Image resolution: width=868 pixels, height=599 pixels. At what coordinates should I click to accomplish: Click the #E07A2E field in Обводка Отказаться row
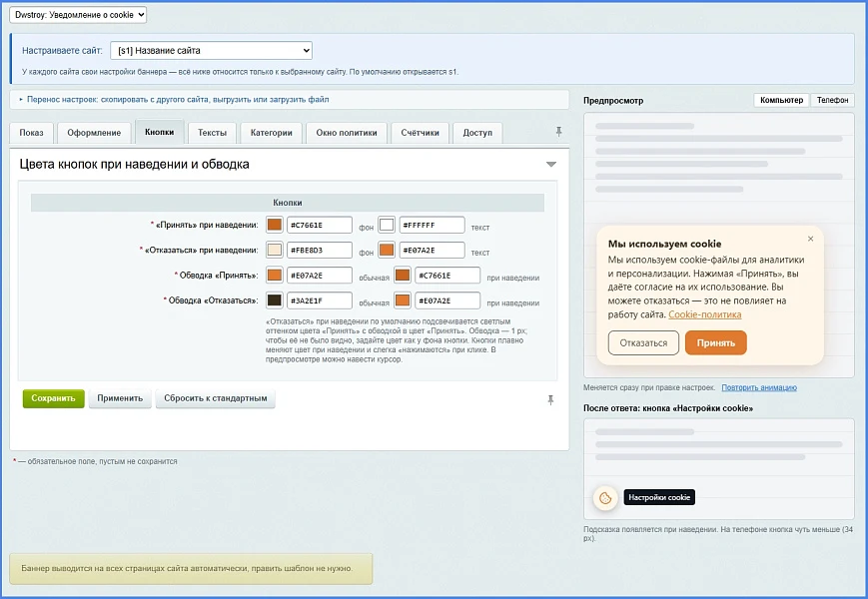coord(447,300)
